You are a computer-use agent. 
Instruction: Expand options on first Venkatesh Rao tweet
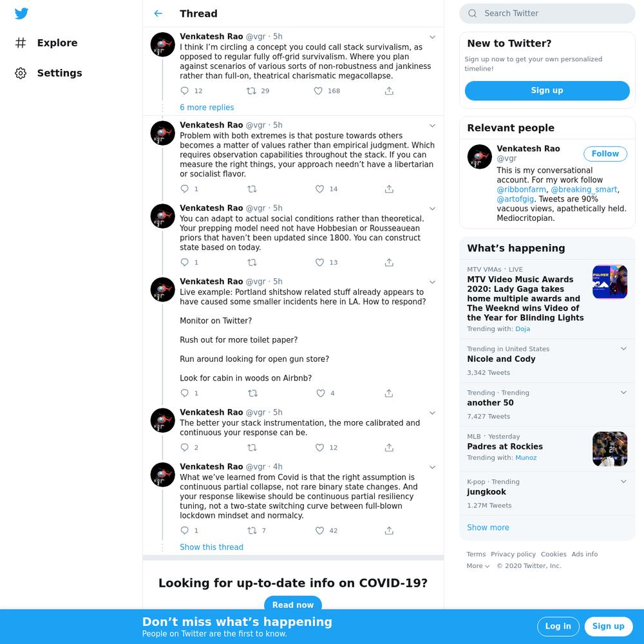click(x=432, y=37)
